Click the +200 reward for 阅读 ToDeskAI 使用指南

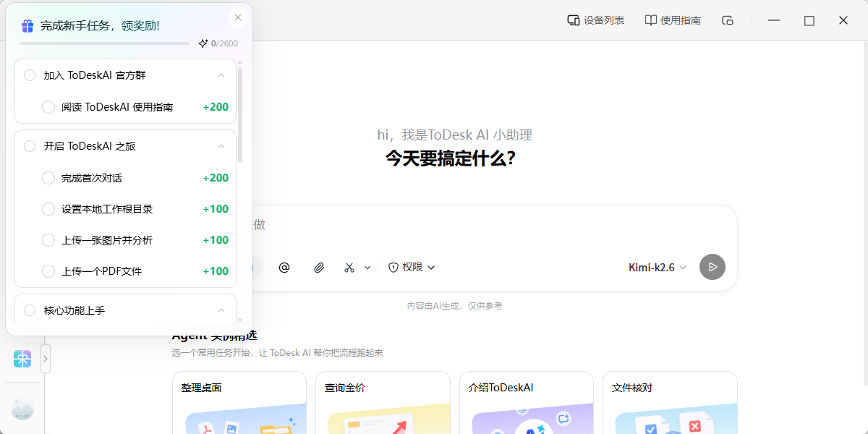[216, 107]
